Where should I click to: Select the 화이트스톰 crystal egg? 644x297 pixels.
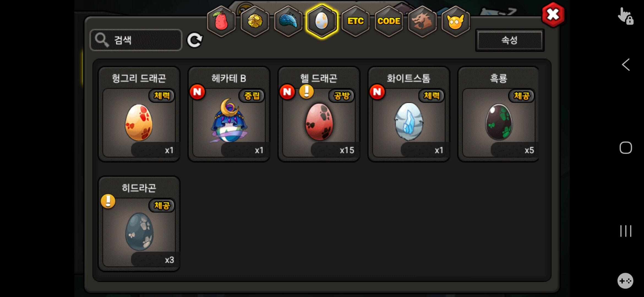coord(409,114)
